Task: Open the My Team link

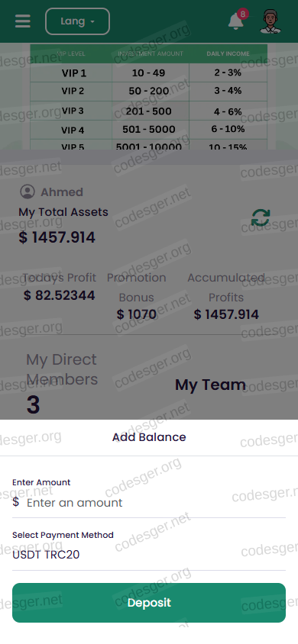Action: 210,385
